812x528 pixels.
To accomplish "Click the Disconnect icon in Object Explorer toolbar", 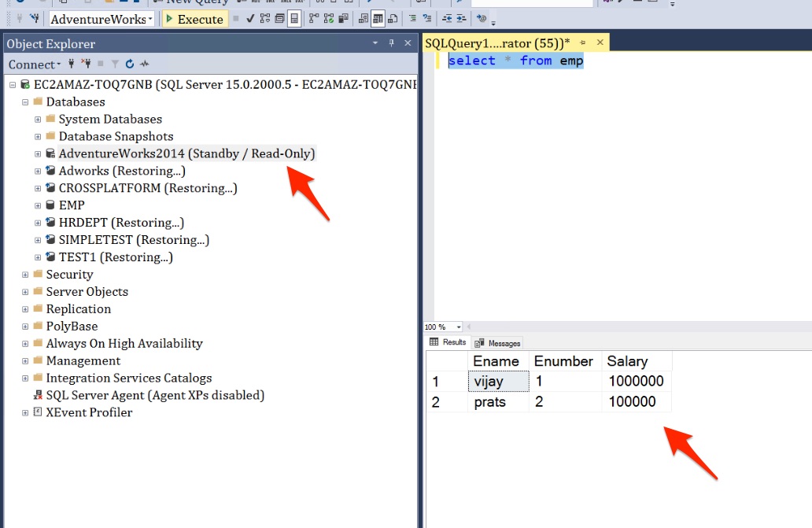I will pos(86,65).
